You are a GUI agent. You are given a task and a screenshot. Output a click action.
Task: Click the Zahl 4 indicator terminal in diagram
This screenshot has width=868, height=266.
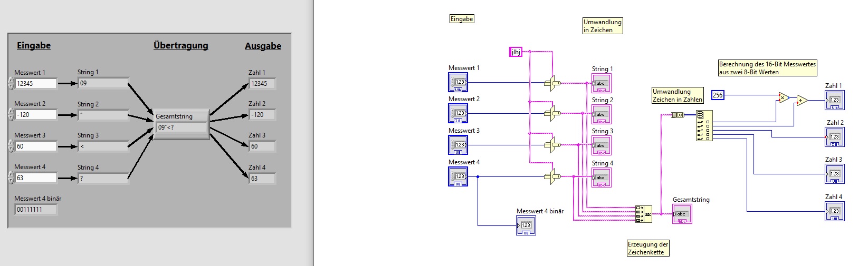click(835, 211)
